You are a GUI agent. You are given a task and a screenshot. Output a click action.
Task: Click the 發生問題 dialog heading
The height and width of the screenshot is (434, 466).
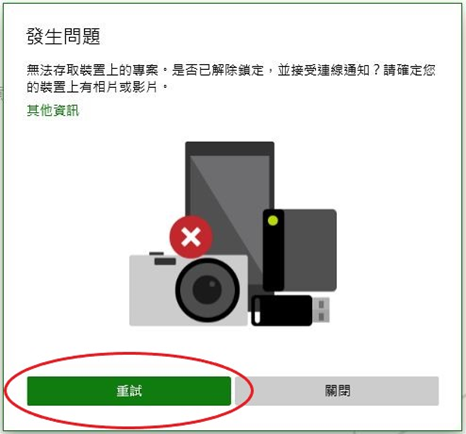tap(63, 36)
